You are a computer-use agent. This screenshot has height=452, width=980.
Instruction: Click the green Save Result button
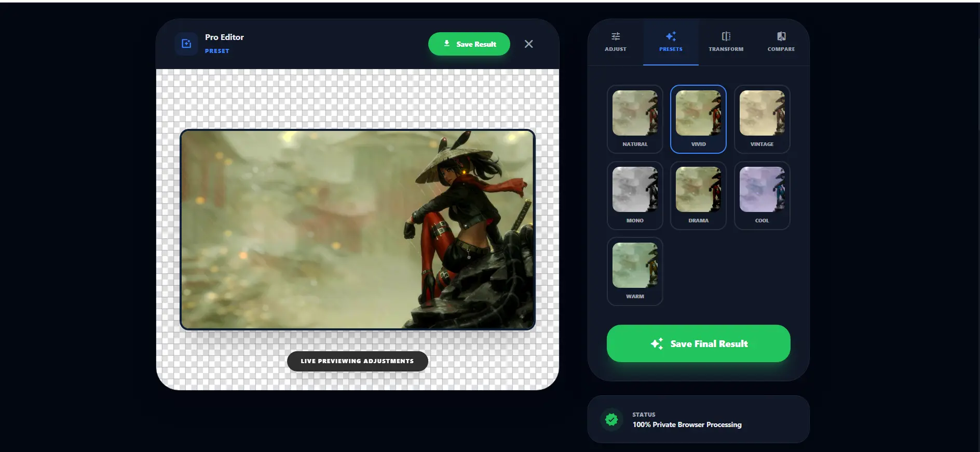(469, 44)
